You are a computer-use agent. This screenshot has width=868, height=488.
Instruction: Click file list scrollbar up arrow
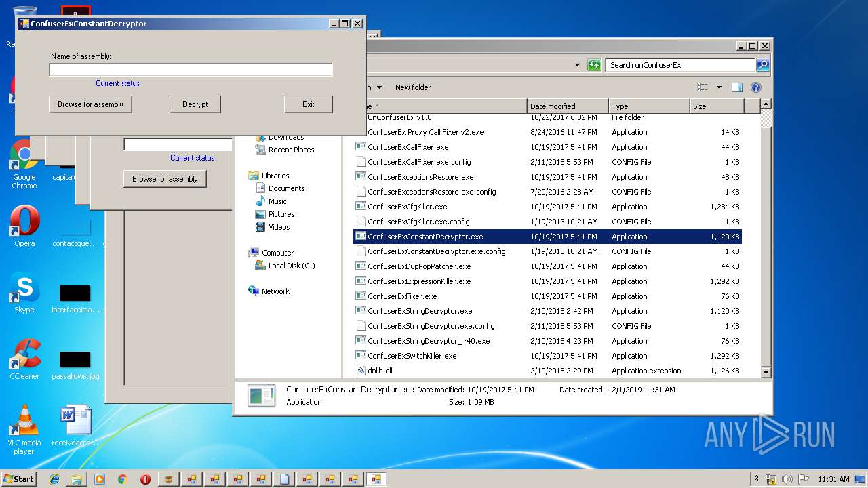tap(766, 104)
